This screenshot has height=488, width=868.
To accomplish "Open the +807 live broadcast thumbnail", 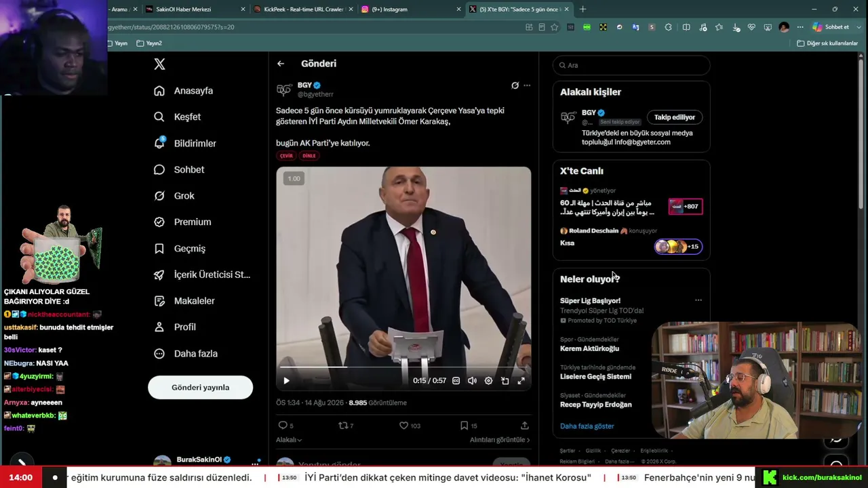I will pyautogui.click(x=686, y=207).
